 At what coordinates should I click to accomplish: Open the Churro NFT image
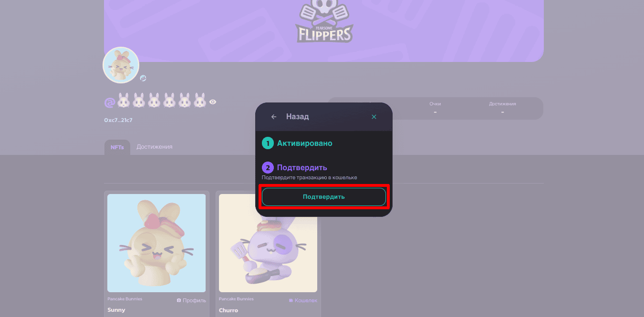(x=268, y=243)
